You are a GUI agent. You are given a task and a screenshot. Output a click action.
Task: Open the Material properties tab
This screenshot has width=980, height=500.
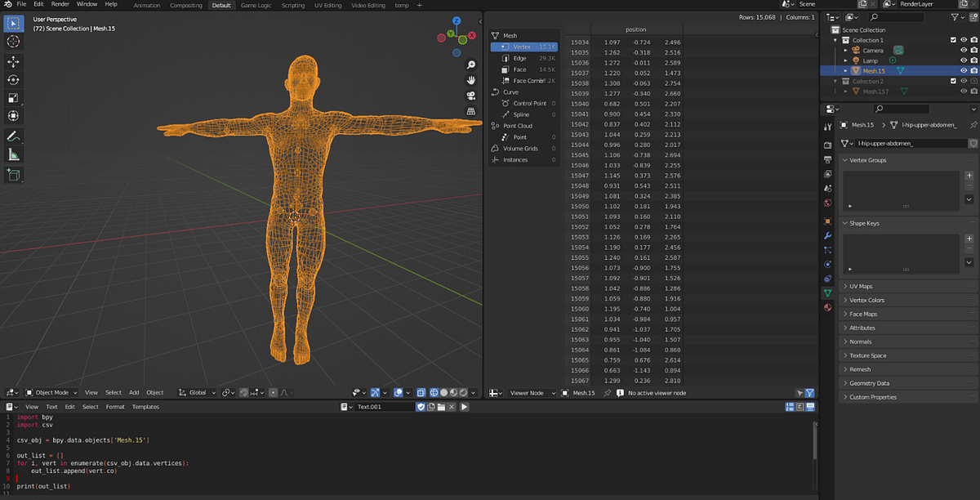pos(827,308)
